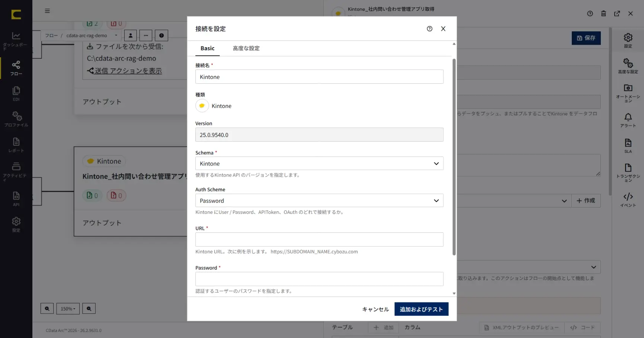Open the Auth Scheme dropdown showing Password
The height and width of the screenshot is (338, 644).
(x=319, y=200)
